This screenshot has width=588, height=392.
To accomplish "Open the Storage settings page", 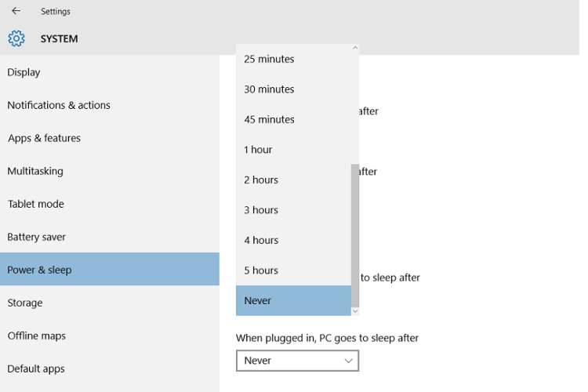I will coord(110,303).
